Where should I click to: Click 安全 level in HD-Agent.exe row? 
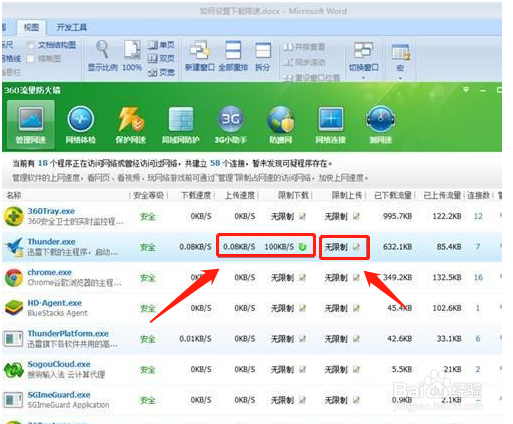coord(148,308)
